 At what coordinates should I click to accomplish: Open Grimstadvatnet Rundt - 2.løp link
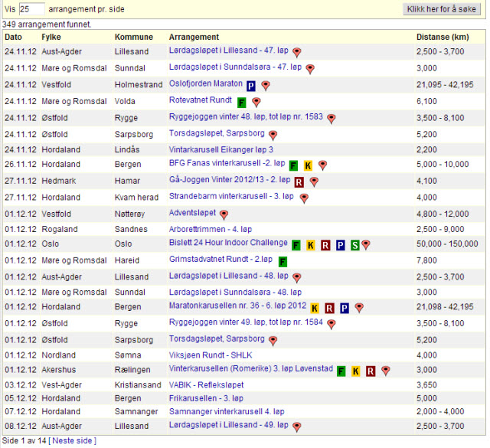pyautogui.click(x=220, y=259)
